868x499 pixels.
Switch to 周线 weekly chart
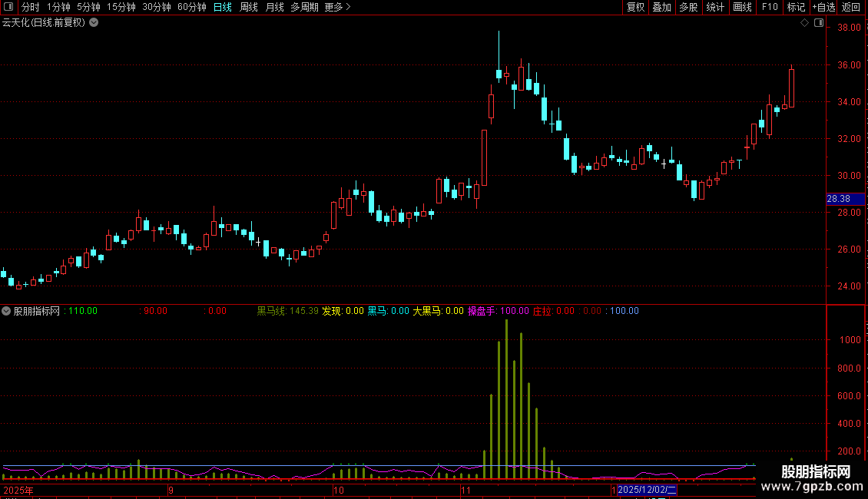[x=249, y=7]
